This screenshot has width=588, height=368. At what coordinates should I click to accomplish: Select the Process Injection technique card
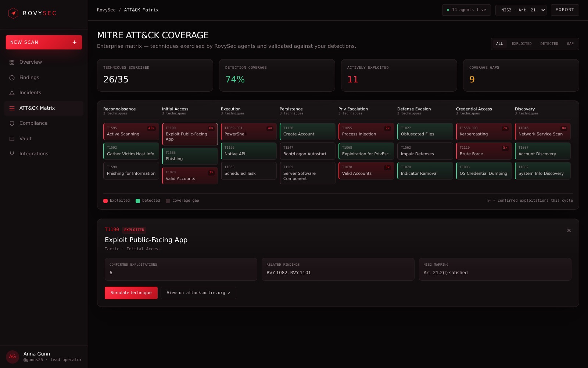(366, 131)
